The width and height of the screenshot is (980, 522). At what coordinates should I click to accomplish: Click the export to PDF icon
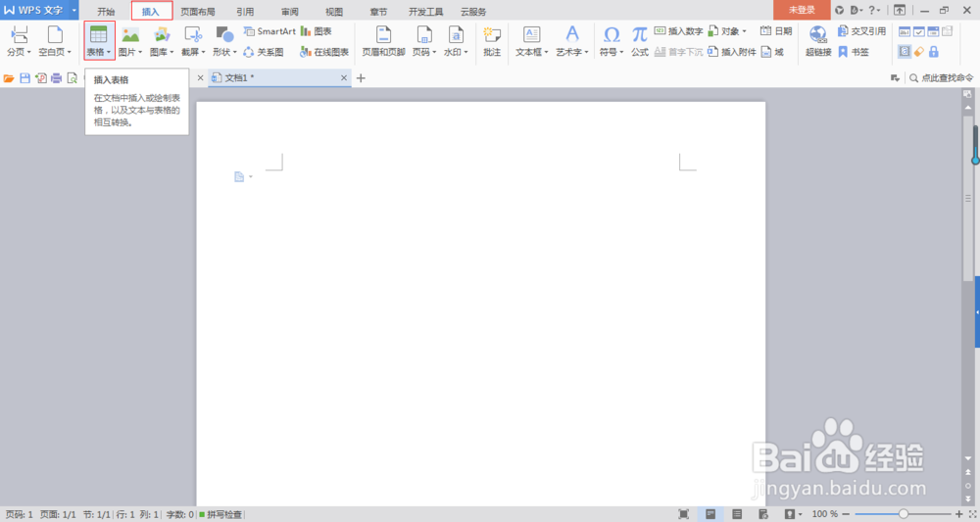pyautogui.click(x=40, y=78)
